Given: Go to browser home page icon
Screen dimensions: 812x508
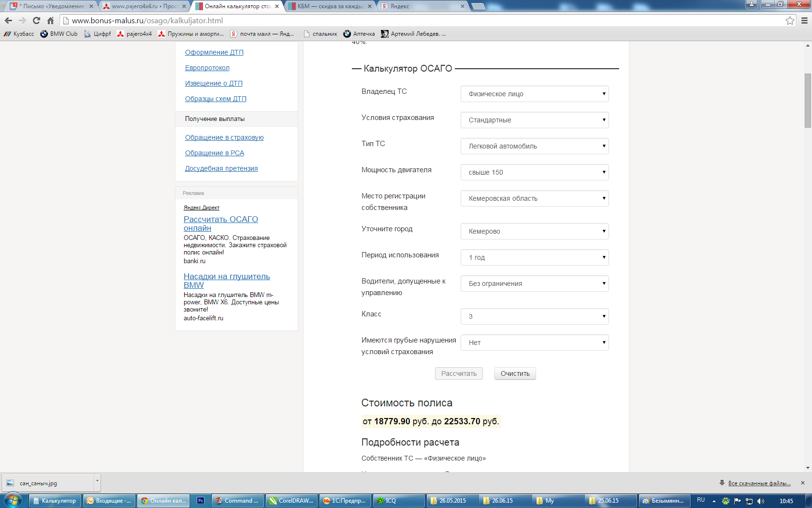Looking at the screenshot, I should click(x=50, y=20).
